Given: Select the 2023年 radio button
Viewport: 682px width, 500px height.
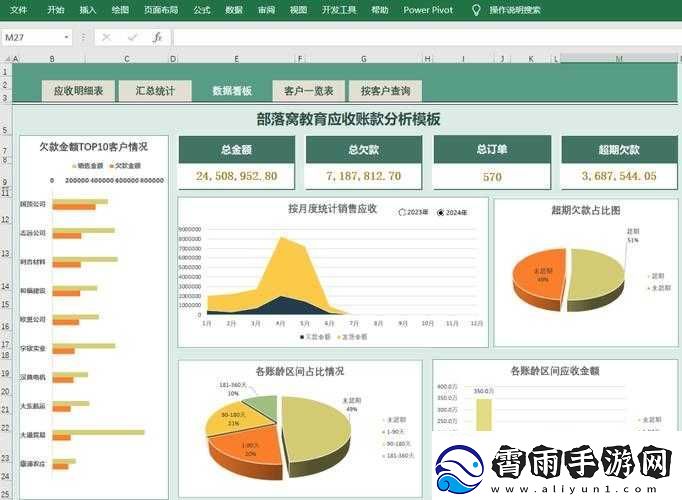Looking at the screenshot, I should coord(402,213).
